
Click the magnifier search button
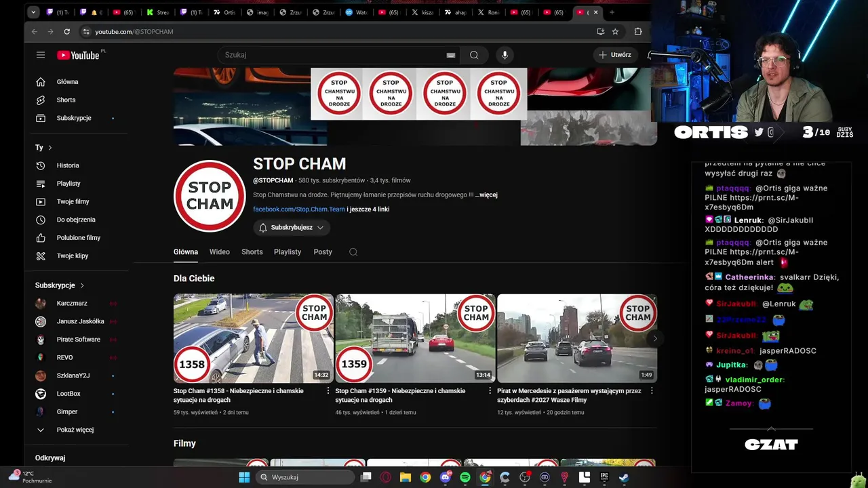click(474, 55)
